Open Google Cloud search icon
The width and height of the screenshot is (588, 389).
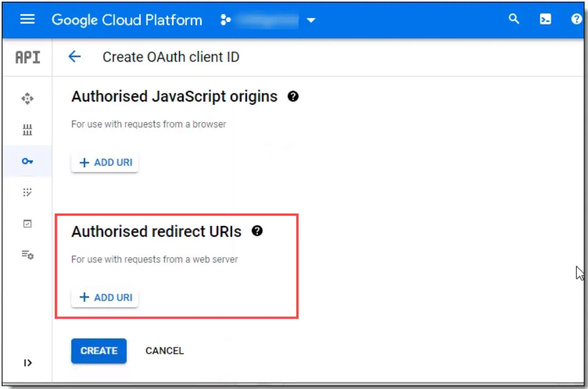pos(514,19)
